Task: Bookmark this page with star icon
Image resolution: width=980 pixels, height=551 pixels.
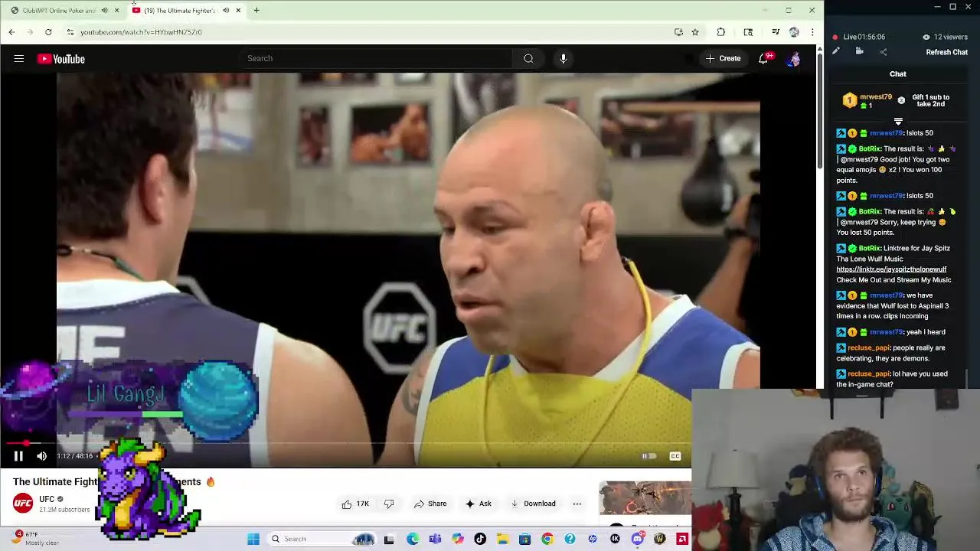Action: (x=695, y=32)
